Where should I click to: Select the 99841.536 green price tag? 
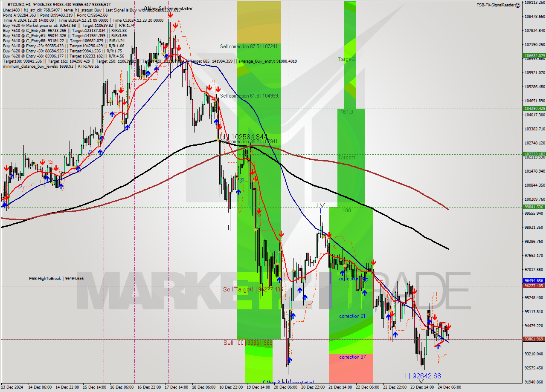[534, 207]
